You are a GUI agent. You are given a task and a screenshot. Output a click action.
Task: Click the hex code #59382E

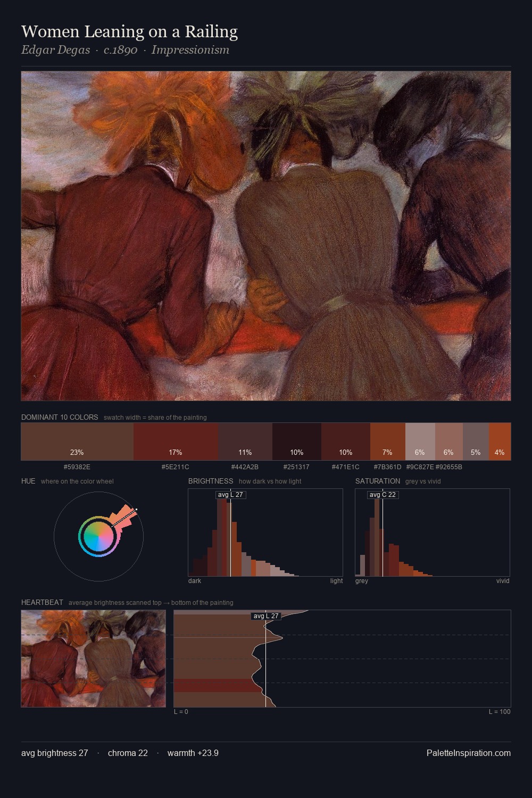[x=77, y=467]
